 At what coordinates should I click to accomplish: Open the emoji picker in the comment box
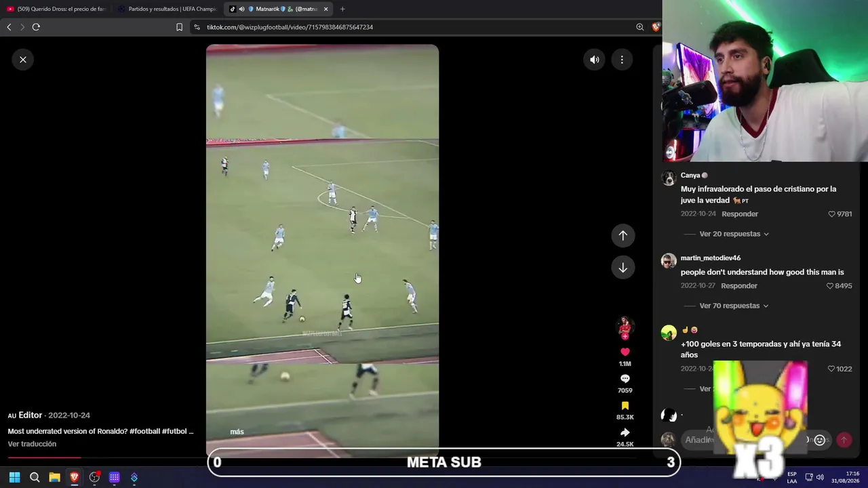coord(819,440)
